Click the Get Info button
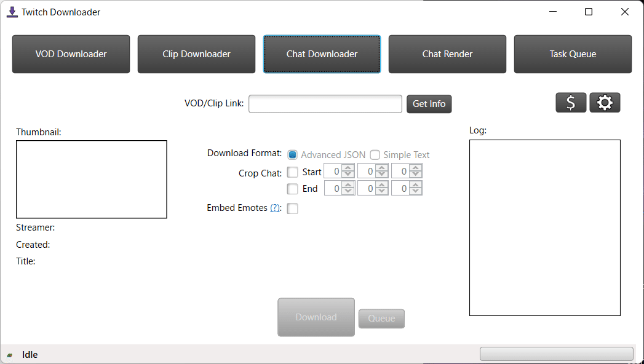Image resolution: width=644 pixels, height=364 pixels. 429,104
